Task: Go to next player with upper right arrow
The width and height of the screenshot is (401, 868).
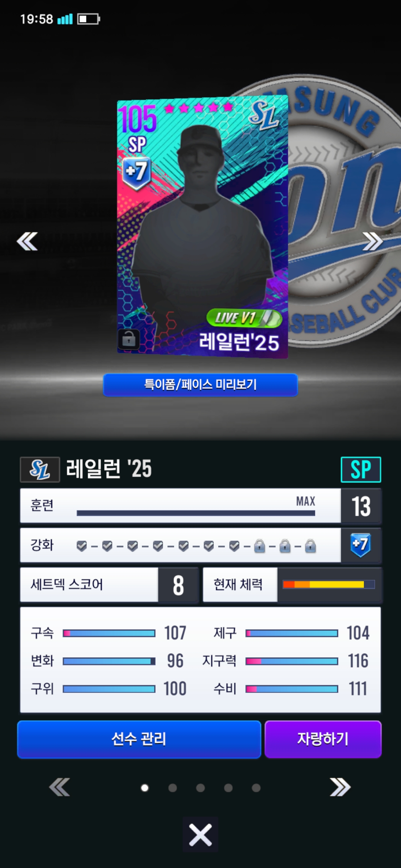Action: point(372,241)
